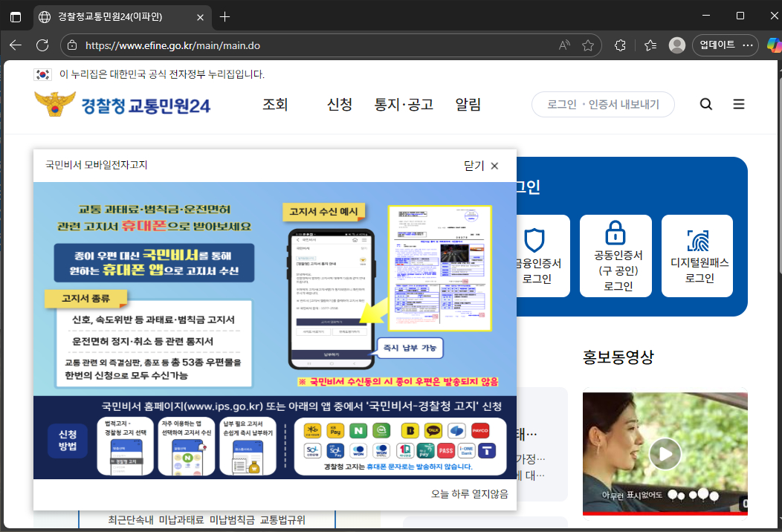Open the 통지·공고 menu
This screenshot has height=532, width=782.
tap(404, 104)
